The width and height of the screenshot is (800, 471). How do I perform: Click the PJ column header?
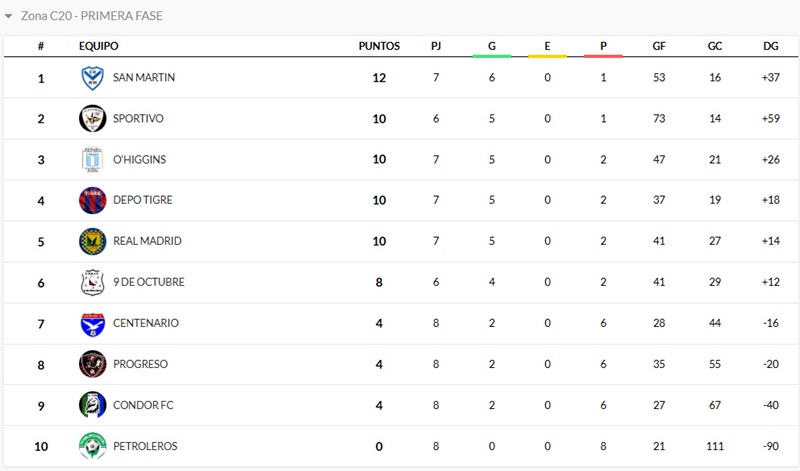(436, 46)
